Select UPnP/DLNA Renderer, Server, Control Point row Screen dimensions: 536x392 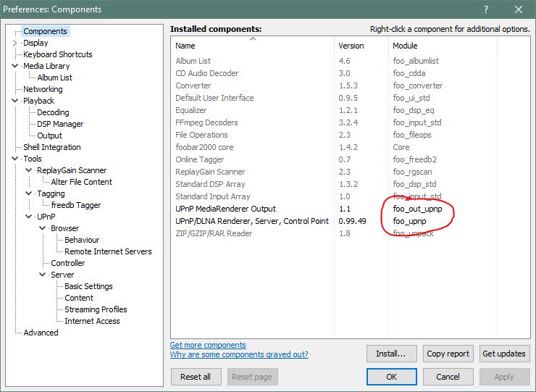tap(351, 221)
